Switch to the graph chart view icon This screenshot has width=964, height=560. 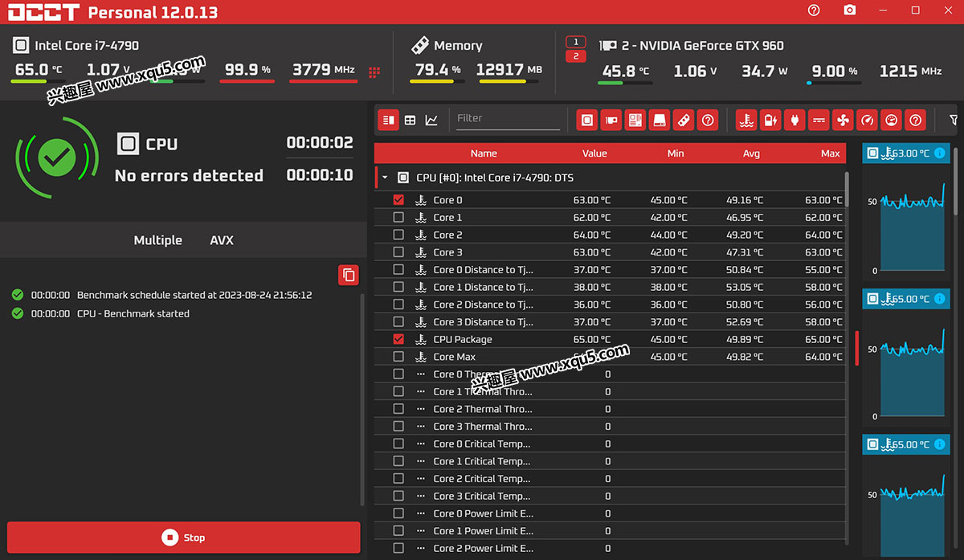pos(431,120)
